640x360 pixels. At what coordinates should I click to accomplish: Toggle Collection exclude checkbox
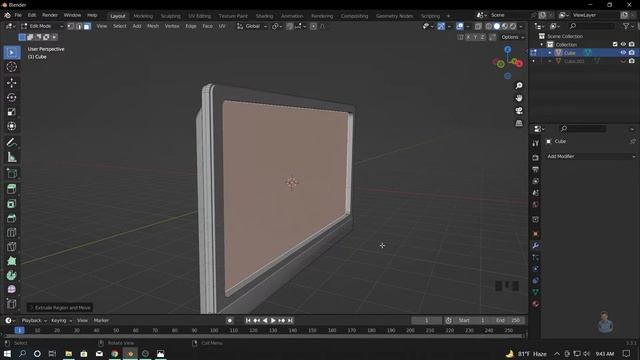tap(615, 44)
